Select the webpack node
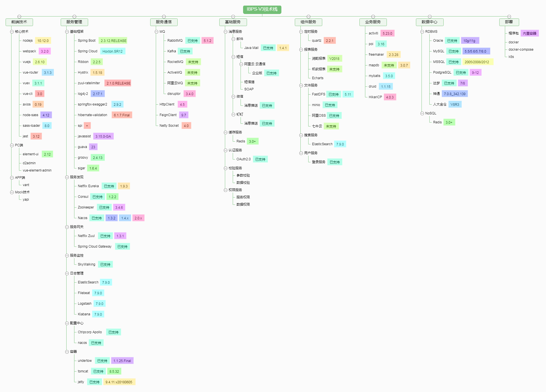The image size is (546, 392). point(30,51)
